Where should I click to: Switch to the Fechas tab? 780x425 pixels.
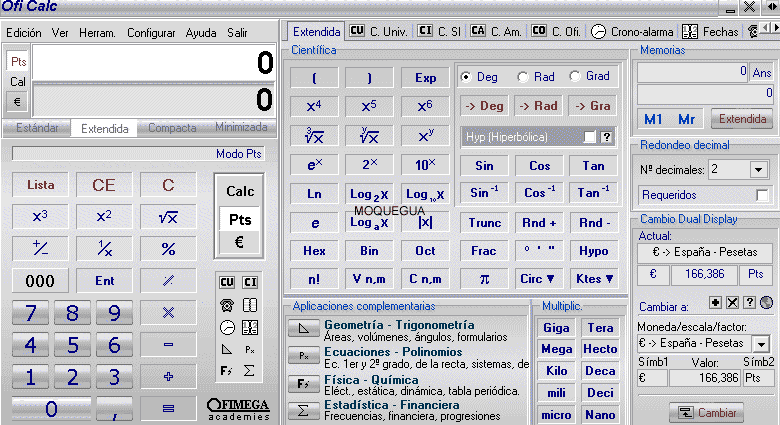click(x=710, y=31)
